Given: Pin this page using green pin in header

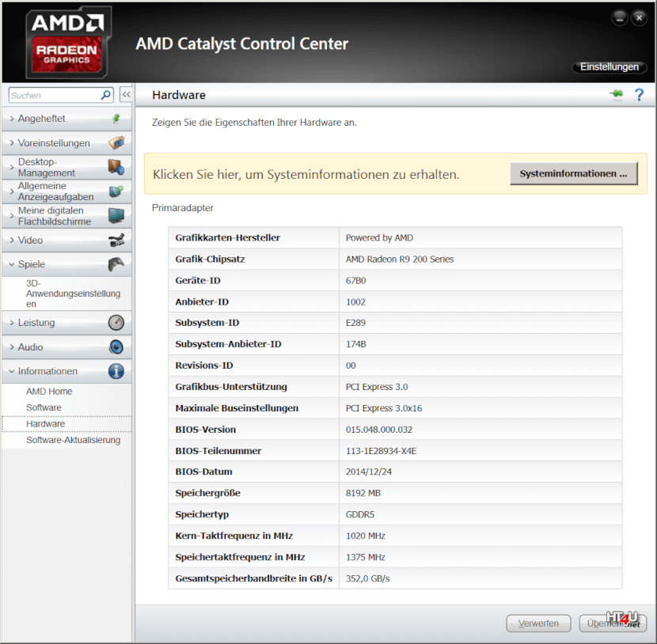Looking at the screenshot, I should (x=617, y=94).
